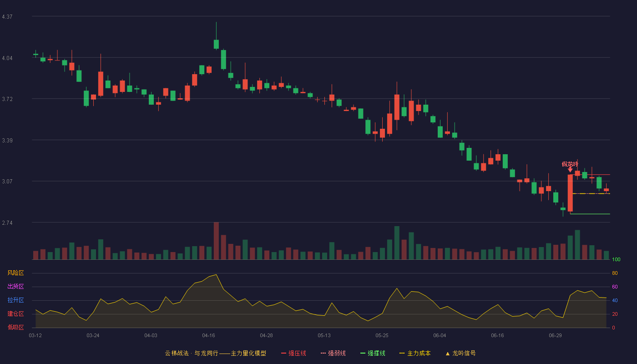Toggle the 强压线 legend entry
Screen dimensions: 637x364
click(293, 353)
